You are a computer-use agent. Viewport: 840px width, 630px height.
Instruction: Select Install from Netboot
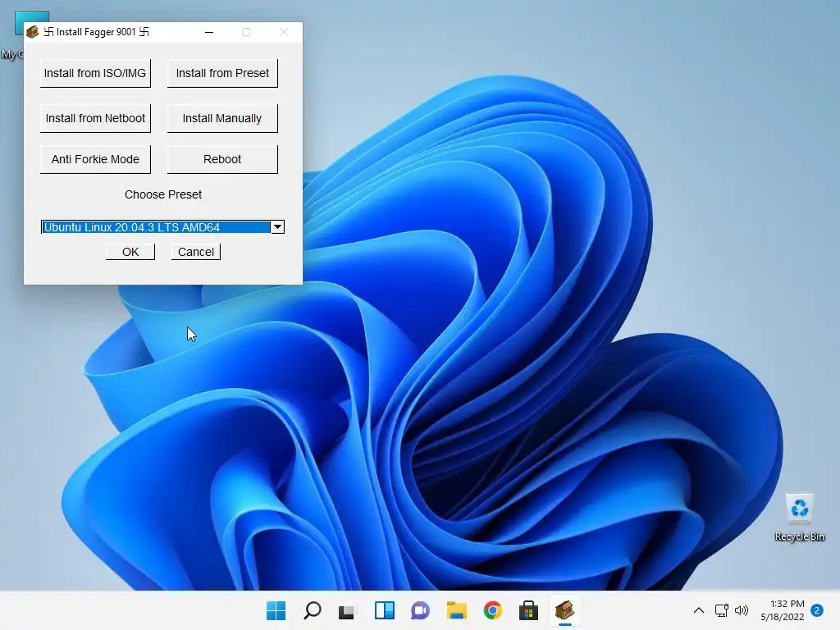click(x=95, y=118)
